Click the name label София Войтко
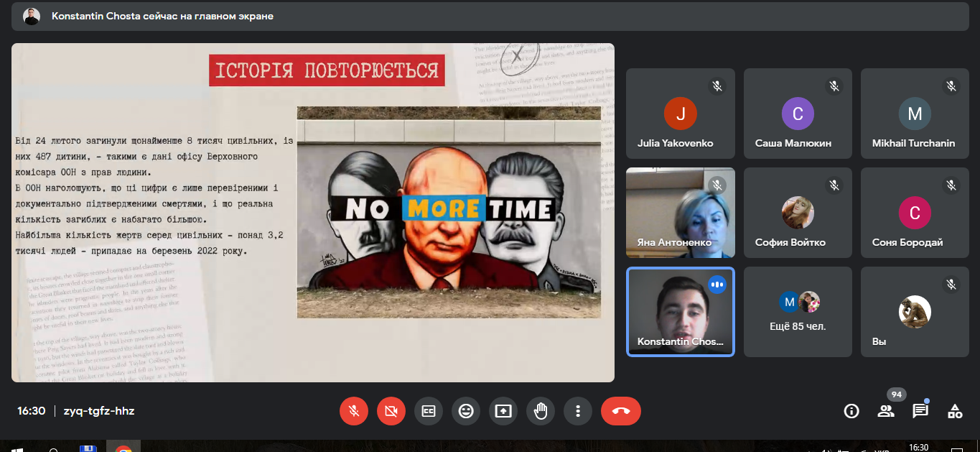This screenshot has height=452, width=980. [790, 242]
